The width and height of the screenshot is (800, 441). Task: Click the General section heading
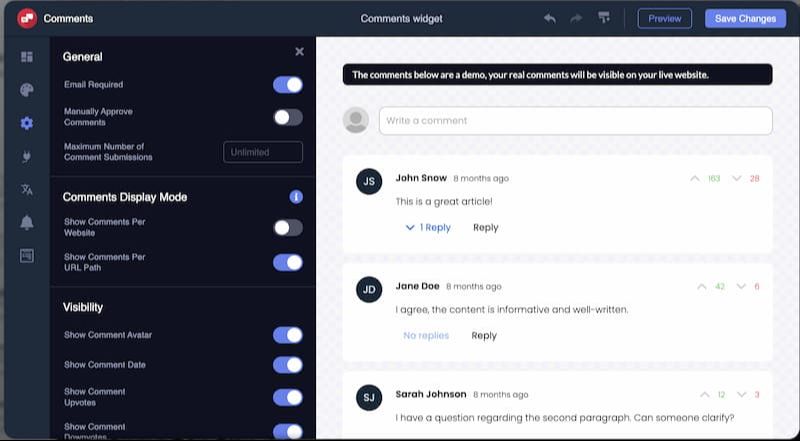tap(83, 57)
